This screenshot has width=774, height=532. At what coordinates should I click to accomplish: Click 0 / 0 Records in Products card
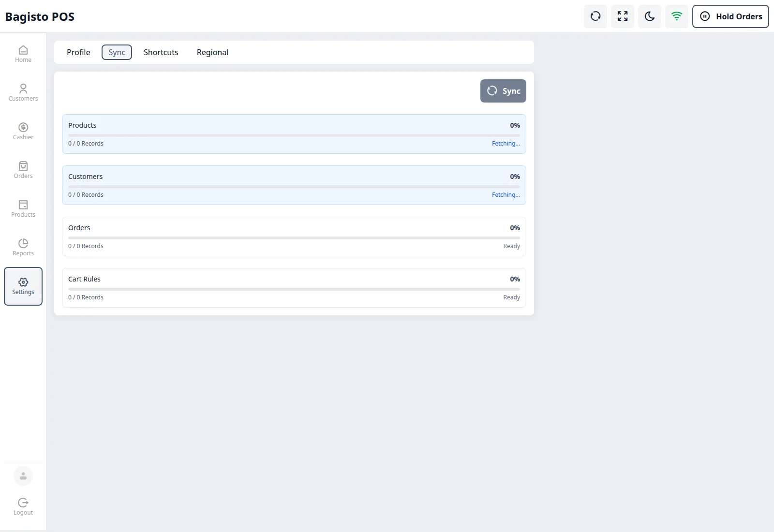pyautogui.click(x=86, y=144)
